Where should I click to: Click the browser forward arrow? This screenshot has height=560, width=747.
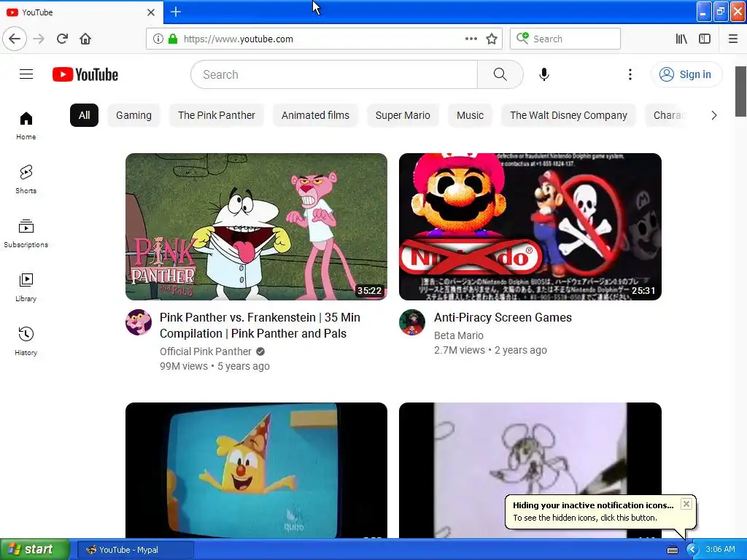(x=39, y=39)
